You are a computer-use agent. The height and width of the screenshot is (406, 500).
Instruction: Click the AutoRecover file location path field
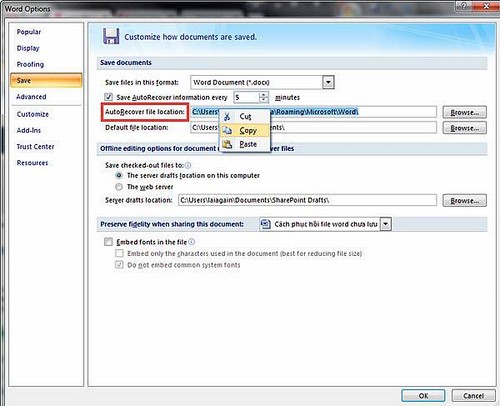[313, 112]
